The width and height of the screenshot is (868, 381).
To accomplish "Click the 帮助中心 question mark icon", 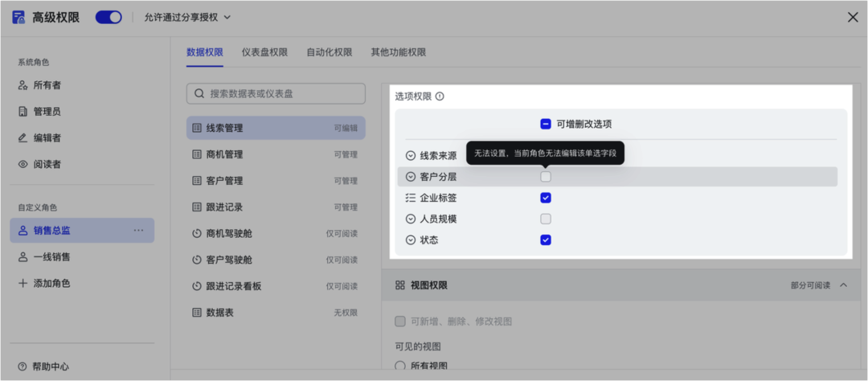I will click(x=23, y=366).
